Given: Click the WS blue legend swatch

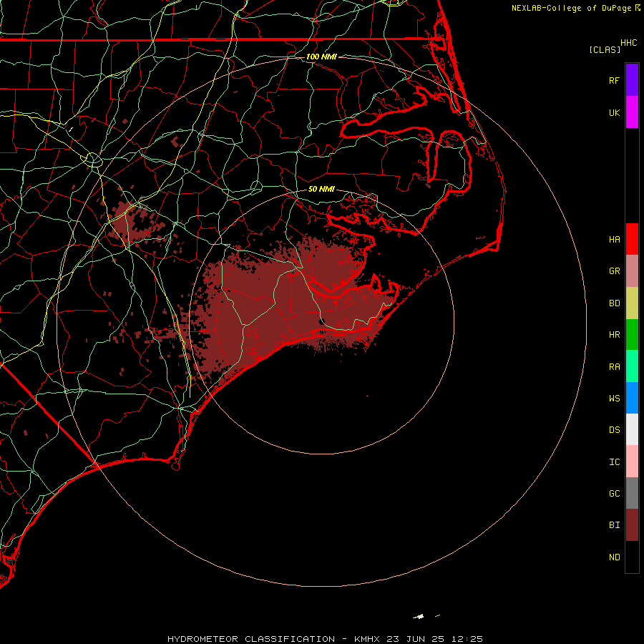Looking at the screenshot, I should click(632, 398).
